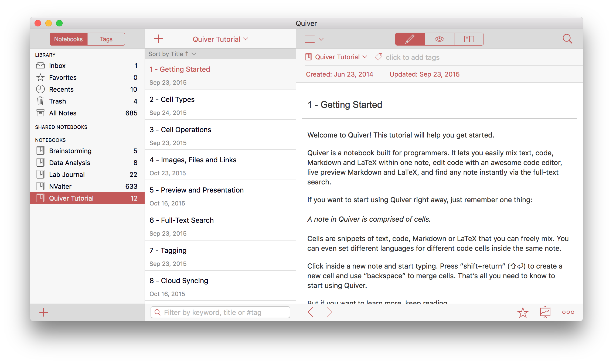Switch to preview mode eye toggle
Screen dimensions: 613x364
[439, 39]
